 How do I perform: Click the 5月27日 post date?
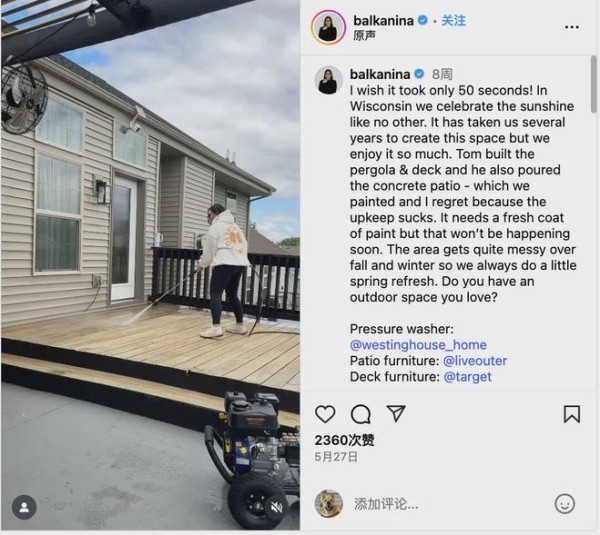tap(336, 457)
